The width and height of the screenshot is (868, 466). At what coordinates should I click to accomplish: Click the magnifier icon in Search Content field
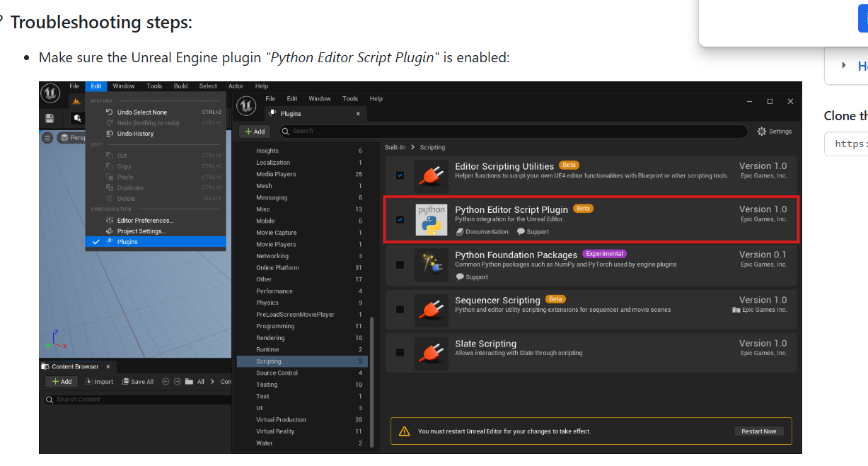[50, 400]
